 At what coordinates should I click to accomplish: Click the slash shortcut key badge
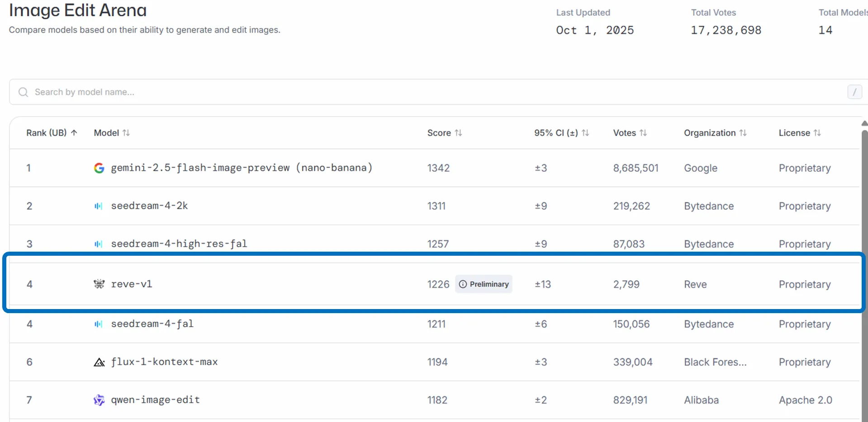854,92
